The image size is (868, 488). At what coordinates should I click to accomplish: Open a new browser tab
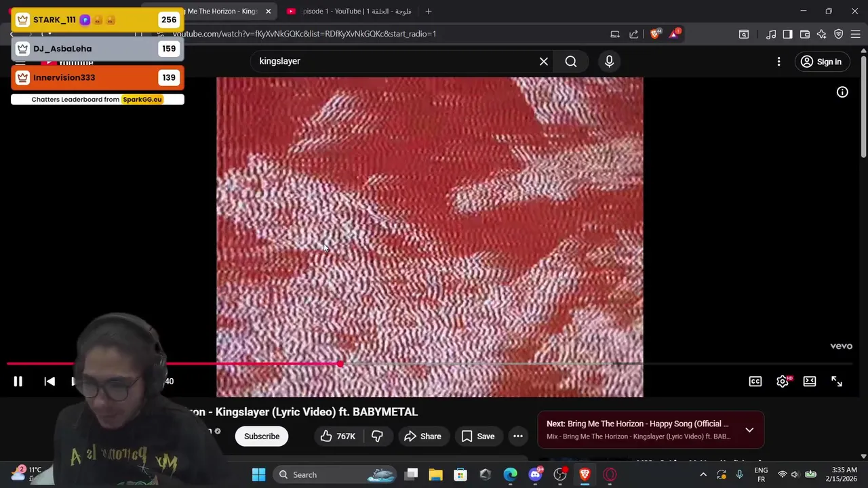pos(429,12)
